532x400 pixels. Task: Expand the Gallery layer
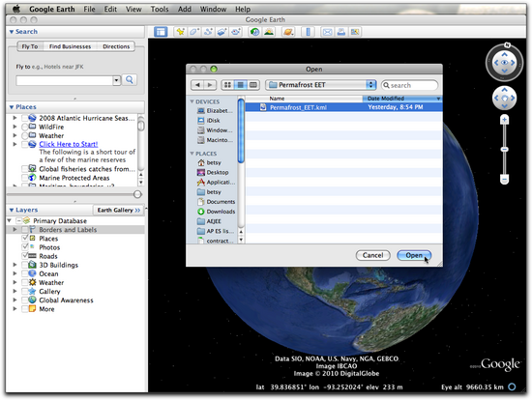pos(15,291)
